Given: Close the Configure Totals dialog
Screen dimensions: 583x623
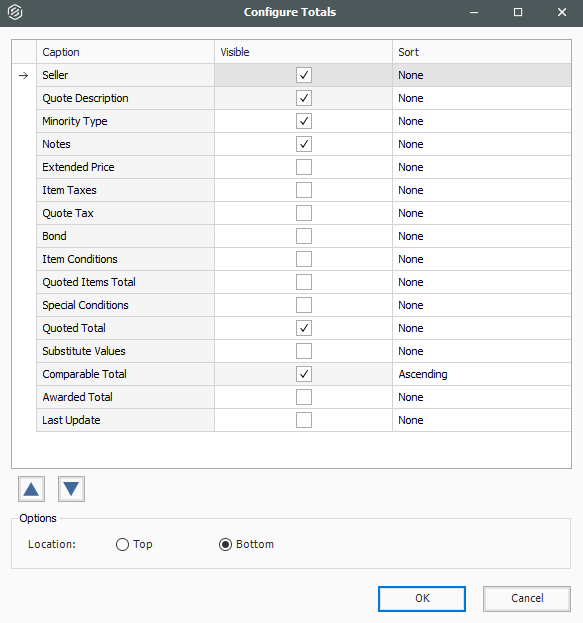Looking at the screenshot, I should click(x=562, y=12).
